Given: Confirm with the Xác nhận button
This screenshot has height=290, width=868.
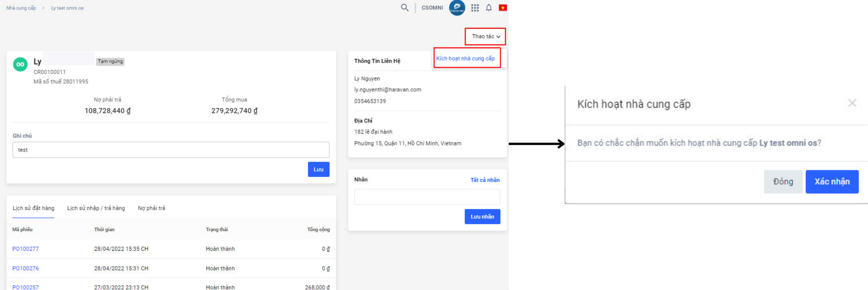Looking at the screenshot, I should (x=831, y=182).
